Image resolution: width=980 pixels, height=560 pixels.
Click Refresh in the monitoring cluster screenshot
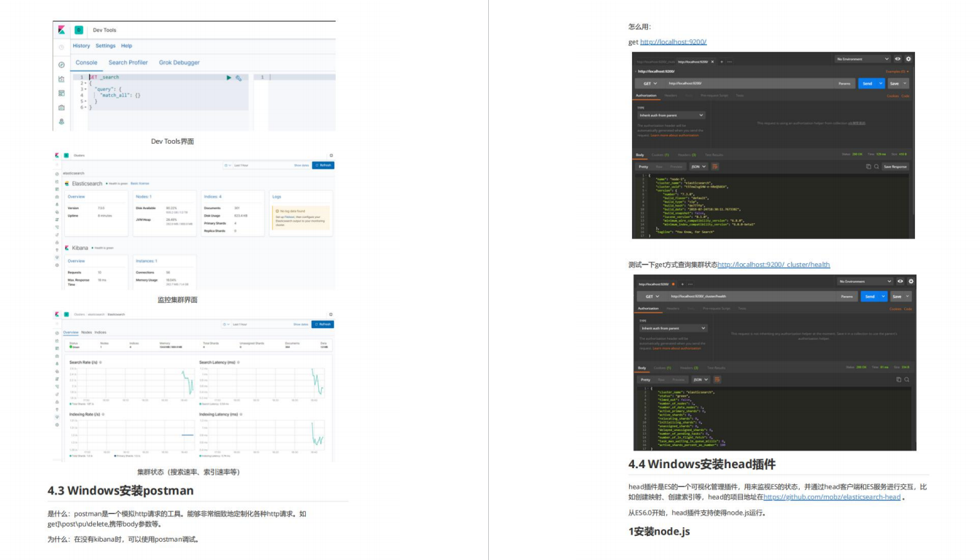pos(323,166)
